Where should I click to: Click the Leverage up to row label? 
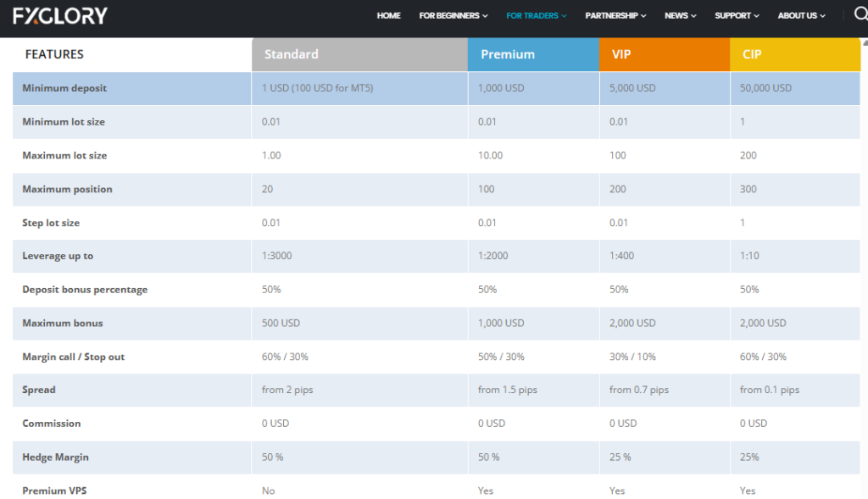coord(58,256)
